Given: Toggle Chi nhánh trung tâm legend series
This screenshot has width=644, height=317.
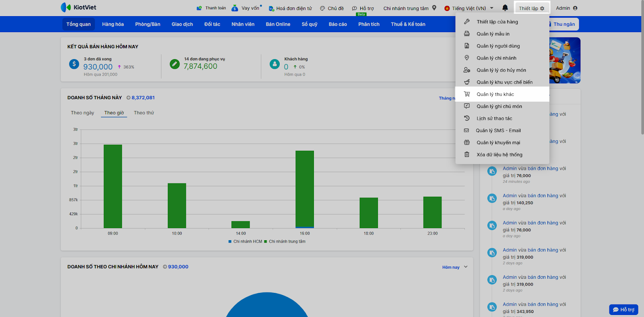Looking at the screenshot, I should point(285,242).
